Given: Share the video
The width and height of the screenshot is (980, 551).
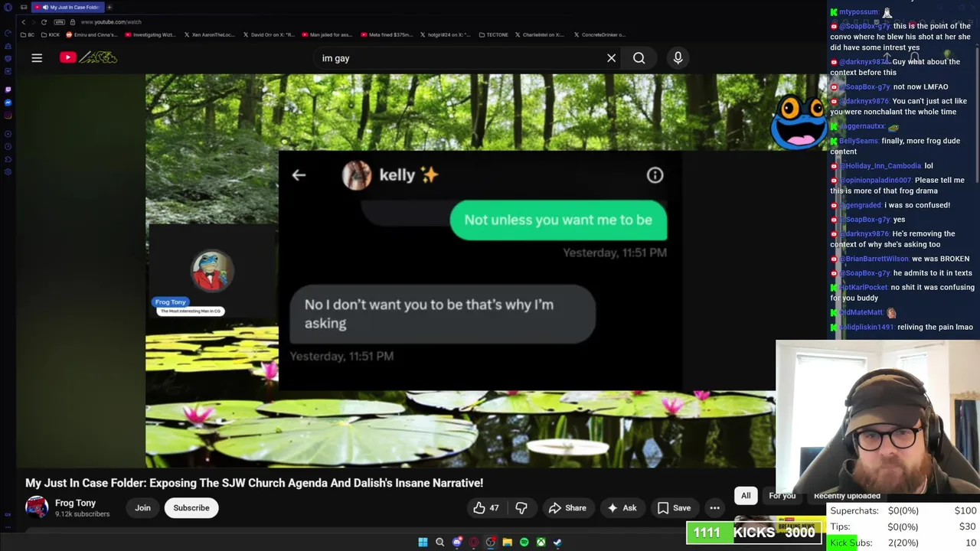Looking at the screenshot, I should pyautogui.click(x=567, y=507).
